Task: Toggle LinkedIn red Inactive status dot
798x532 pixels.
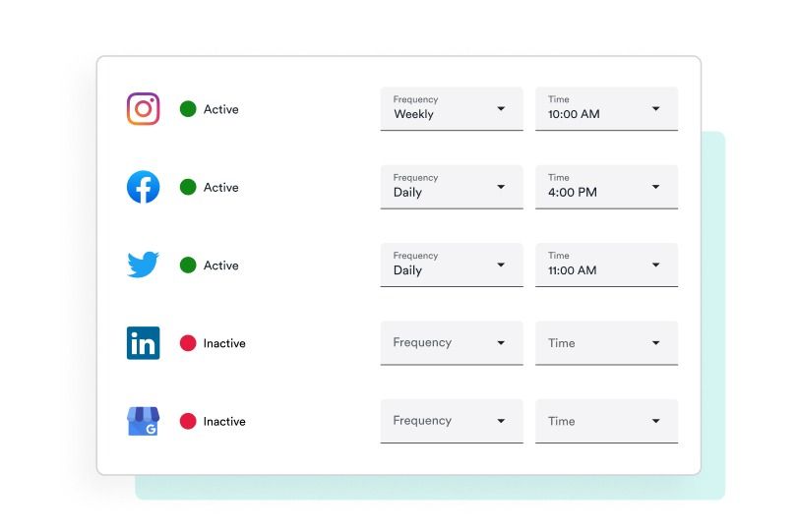Action: tap(188, 343)
